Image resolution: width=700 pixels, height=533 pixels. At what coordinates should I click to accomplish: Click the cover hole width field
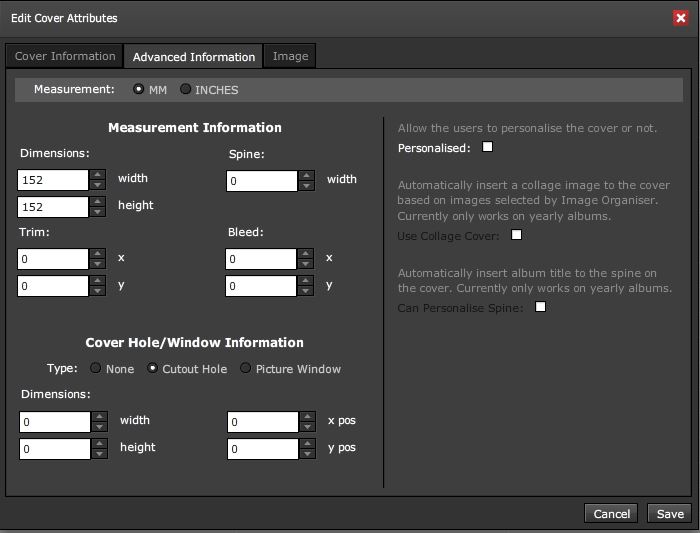[x=55, y=422]
